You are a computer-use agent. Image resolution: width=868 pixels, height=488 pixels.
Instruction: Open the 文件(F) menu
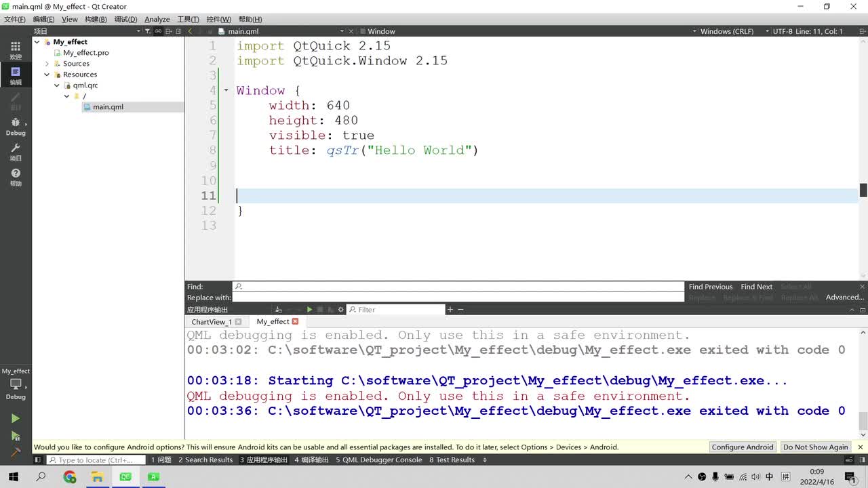(15, 19)
